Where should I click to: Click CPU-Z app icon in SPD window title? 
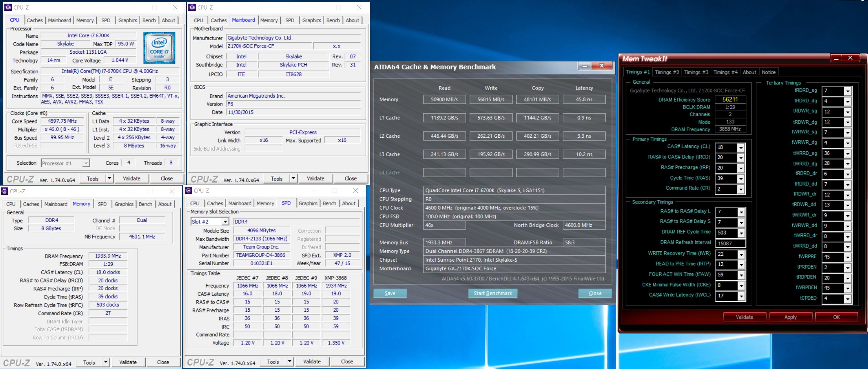click(188, 190)
